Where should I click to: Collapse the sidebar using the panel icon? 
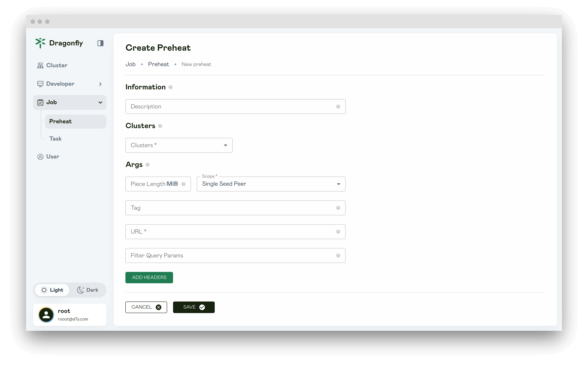100,43
